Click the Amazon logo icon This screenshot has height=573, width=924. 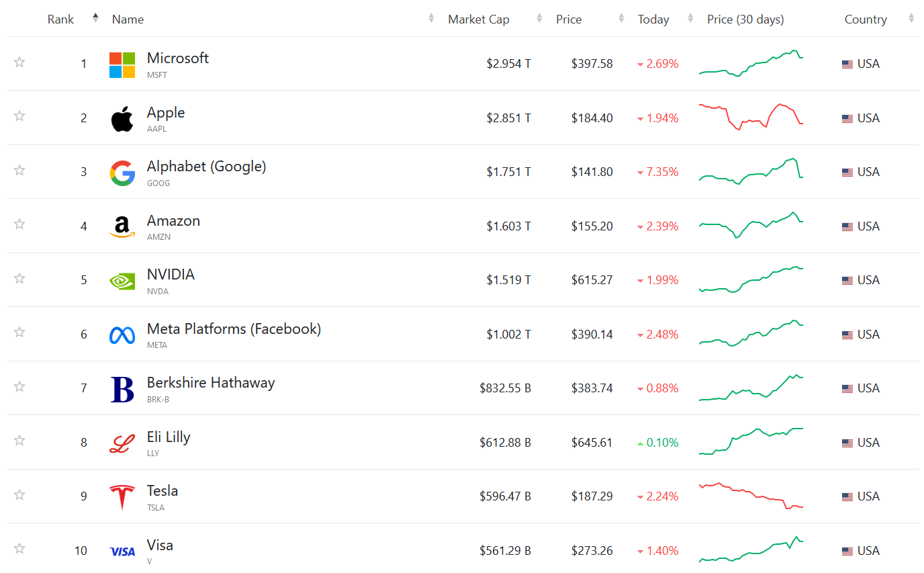pos(122,227)
